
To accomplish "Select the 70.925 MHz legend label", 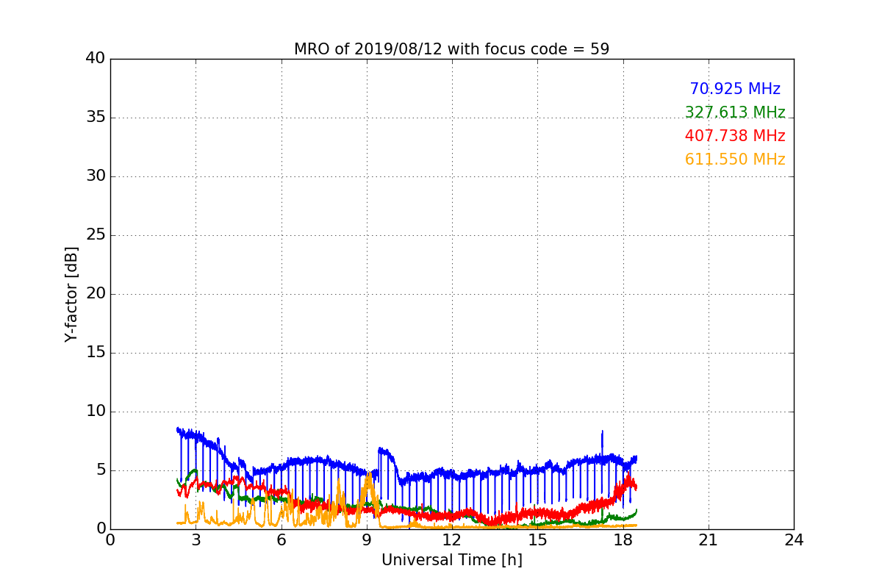I will (x=735, y=89).
